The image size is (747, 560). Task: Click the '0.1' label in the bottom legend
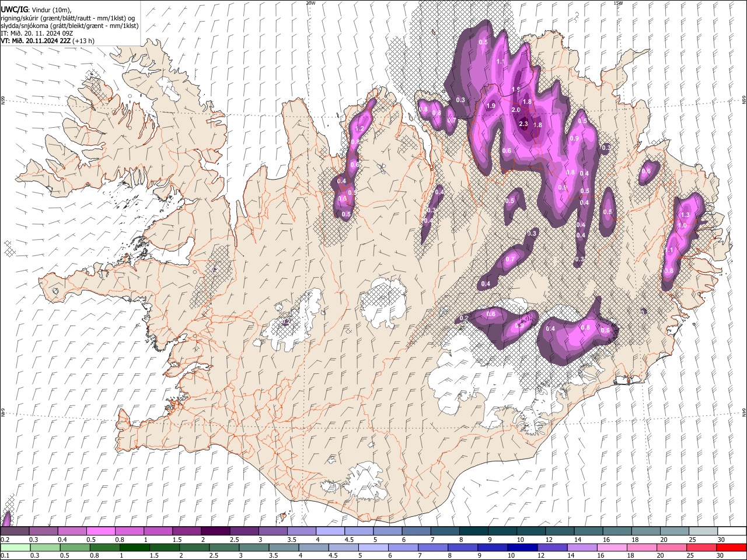pyautogui.click(x=5, y=556)
